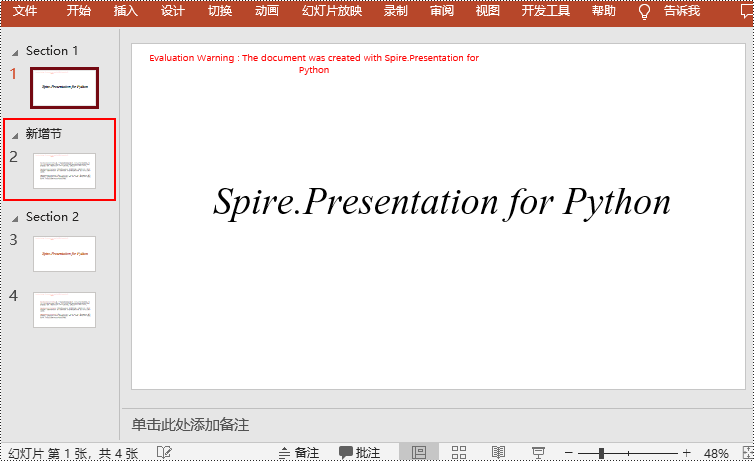Viewport: 754px width, 461px height.
Task: Click the slide count status 幻灯片 第 1 张
Action: pos(47,453)
